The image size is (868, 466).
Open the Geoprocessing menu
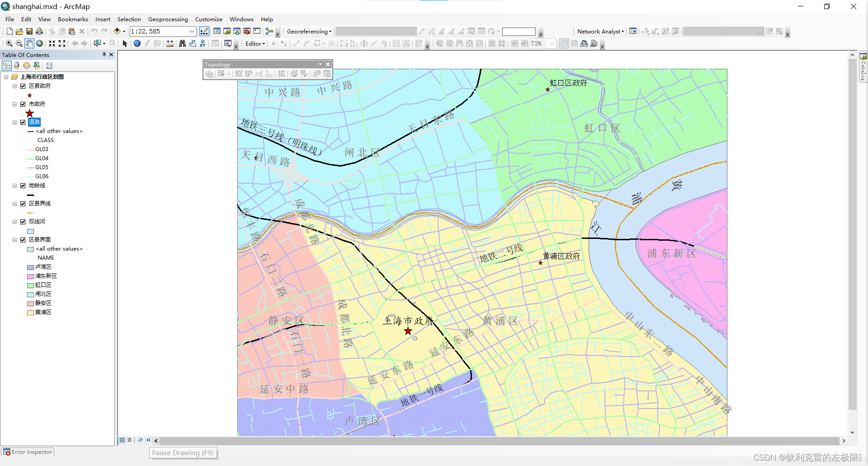[168, 19]
